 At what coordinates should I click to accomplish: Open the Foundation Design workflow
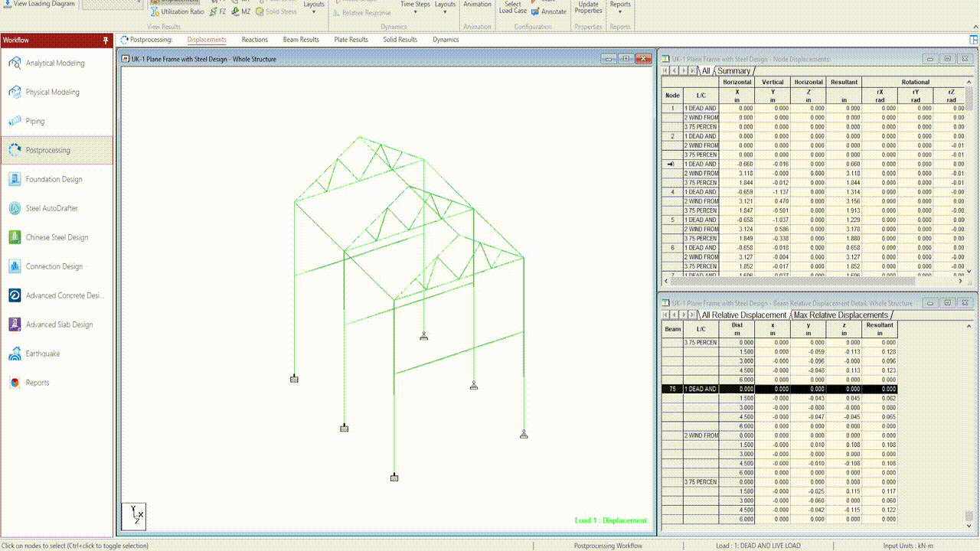(54, 179)
